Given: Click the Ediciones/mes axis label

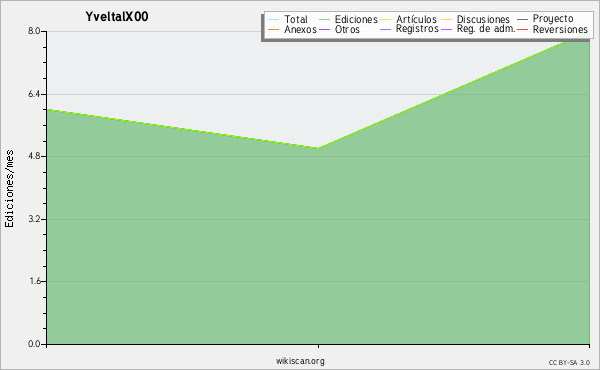Looking at the screenshot, I should [x=9, y=188].
